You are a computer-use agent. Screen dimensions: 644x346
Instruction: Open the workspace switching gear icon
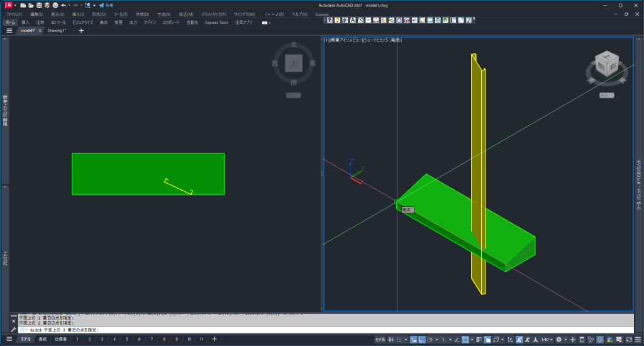pyautogui.click(x=558, y=339)
